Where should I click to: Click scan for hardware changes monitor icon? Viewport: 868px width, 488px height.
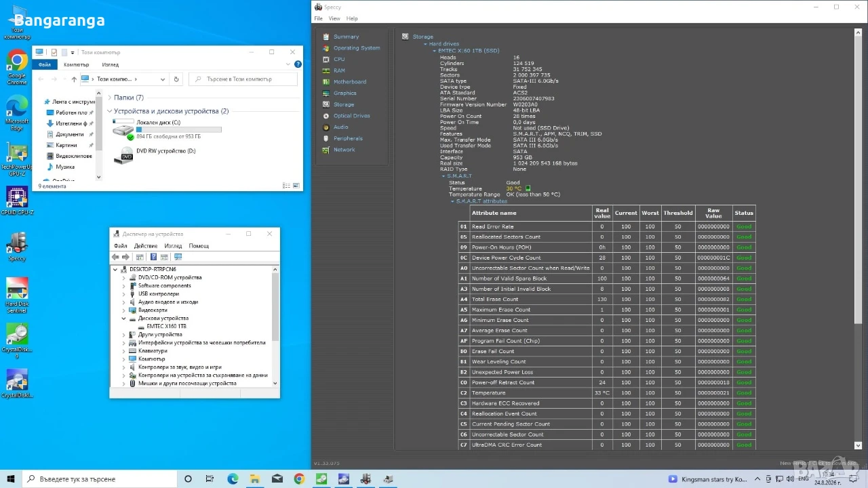coord(178,257)
